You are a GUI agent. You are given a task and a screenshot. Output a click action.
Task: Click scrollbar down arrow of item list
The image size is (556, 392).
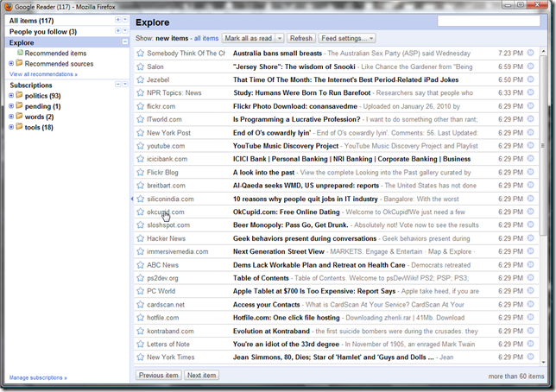(x=543, y=362)
